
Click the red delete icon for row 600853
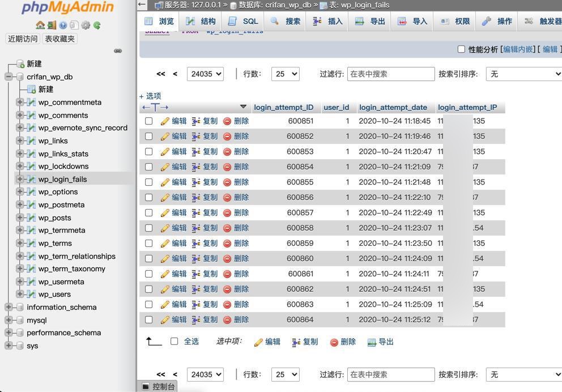click(227, 152)
